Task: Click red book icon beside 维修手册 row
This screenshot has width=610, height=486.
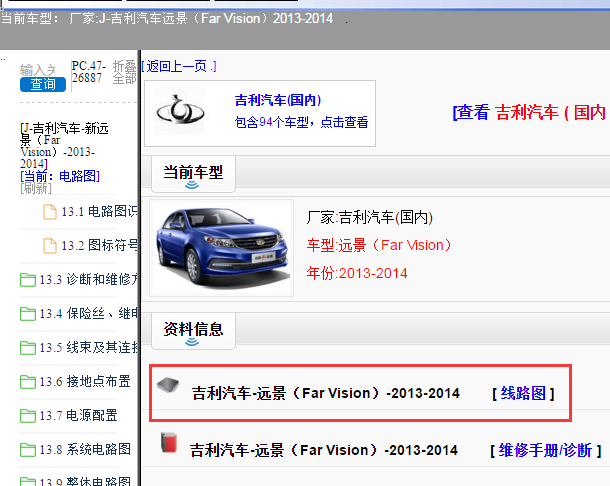Action: (169, 442)
